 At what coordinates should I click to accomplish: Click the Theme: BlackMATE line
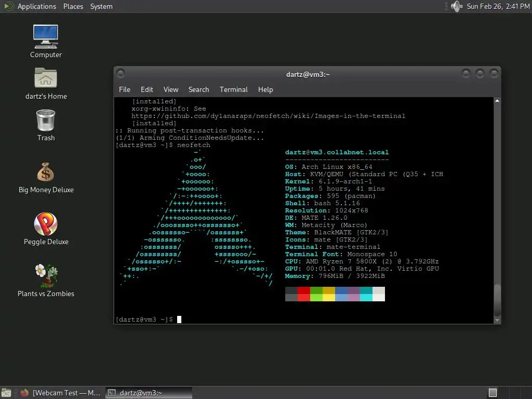point(337,232)
